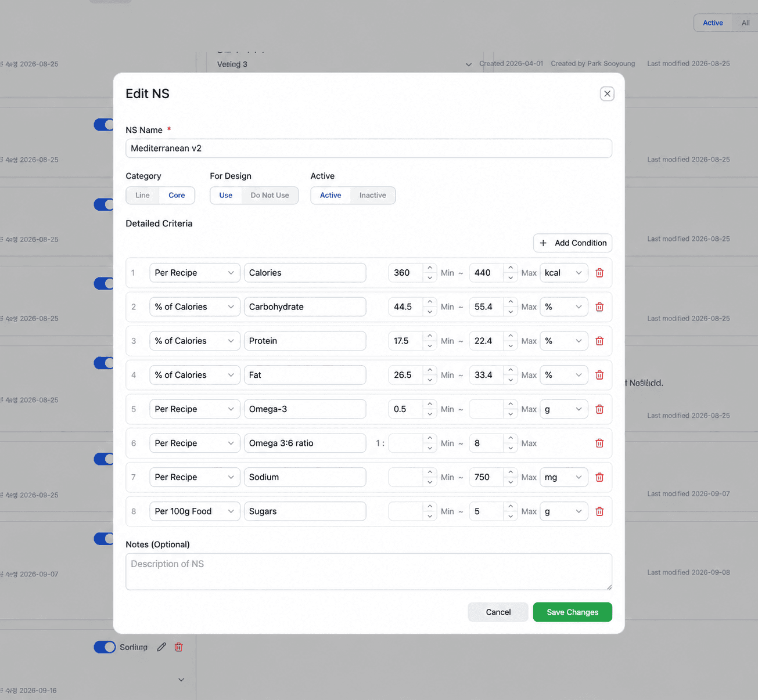Viewport: 758px width, 700px height.
Task: Decrease the Protein minimum value
Action: tap(430, 346)
